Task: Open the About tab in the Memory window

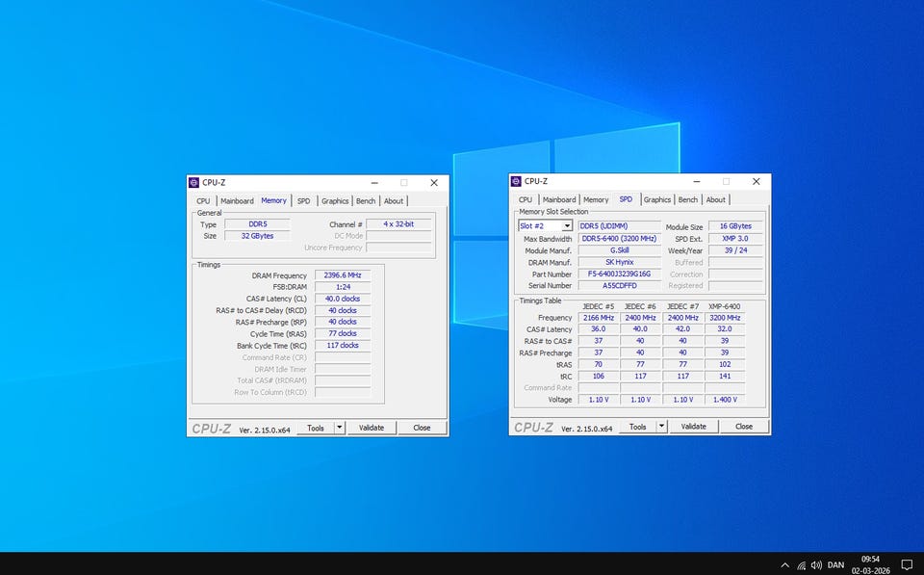Action: click(394, 201)
